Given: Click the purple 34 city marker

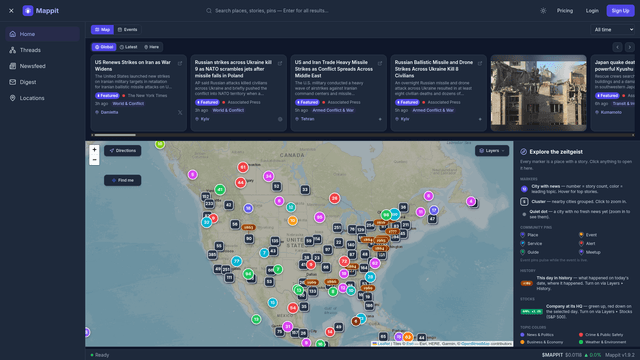Looking at the screenshot, I should (x=268, y=176).
